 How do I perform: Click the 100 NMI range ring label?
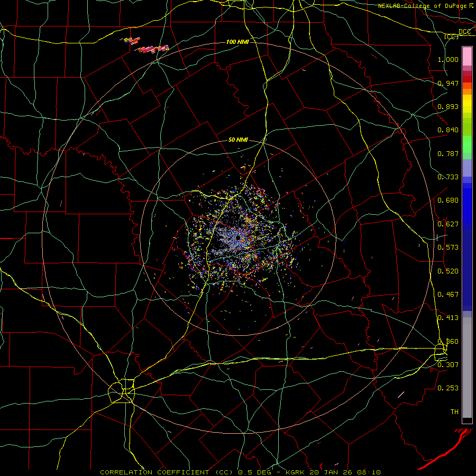tap(237, 42)
